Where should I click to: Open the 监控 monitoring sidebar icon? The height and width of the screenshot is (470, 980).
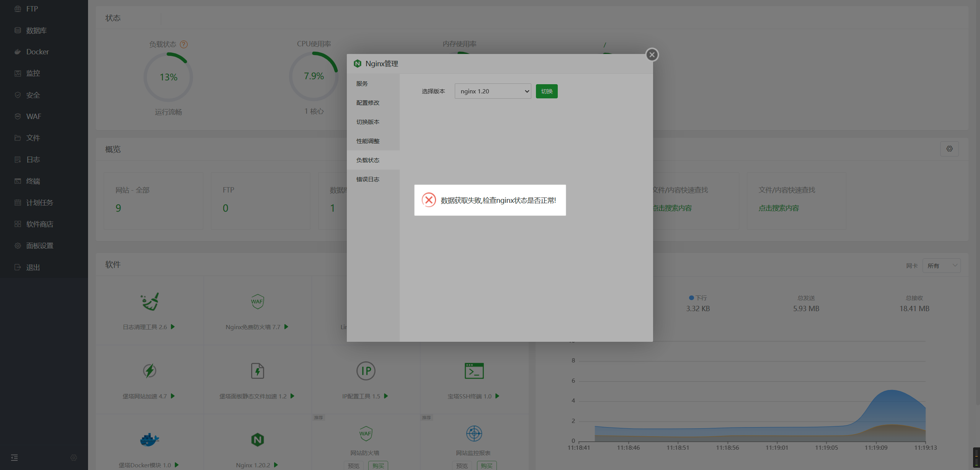18,73
